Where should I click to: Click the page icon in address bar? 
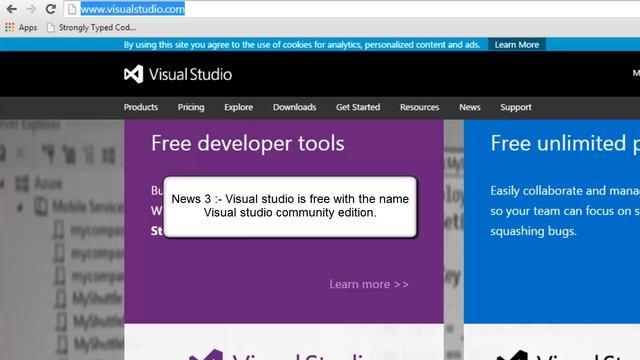72,9
